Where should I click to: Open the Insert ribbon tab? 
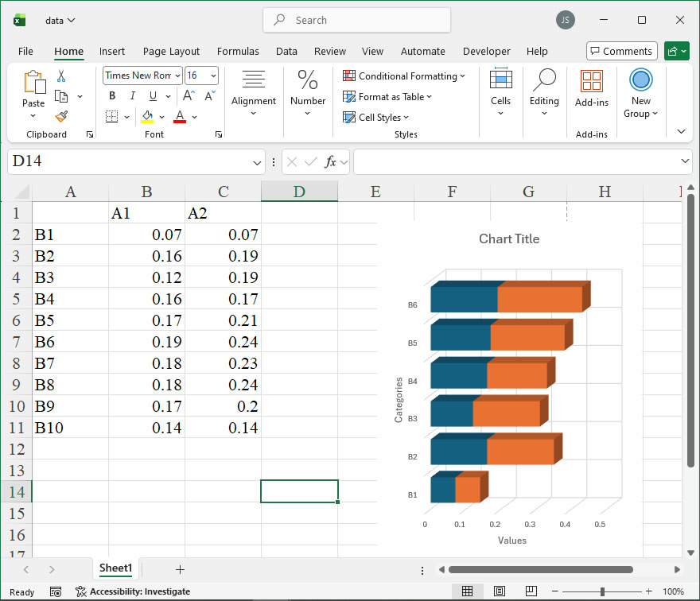point(112,51)
